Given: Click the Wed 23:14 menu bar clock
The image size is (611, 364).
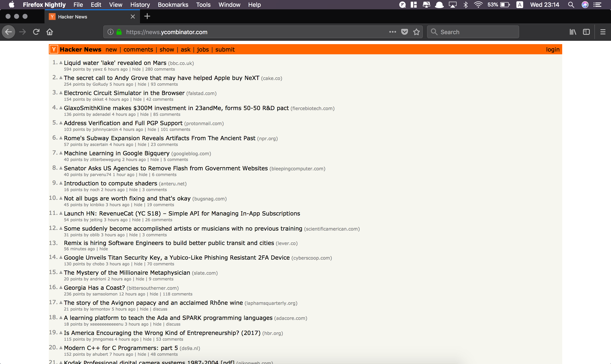Looking at the screenshot, I should click(x=545, y=5).
